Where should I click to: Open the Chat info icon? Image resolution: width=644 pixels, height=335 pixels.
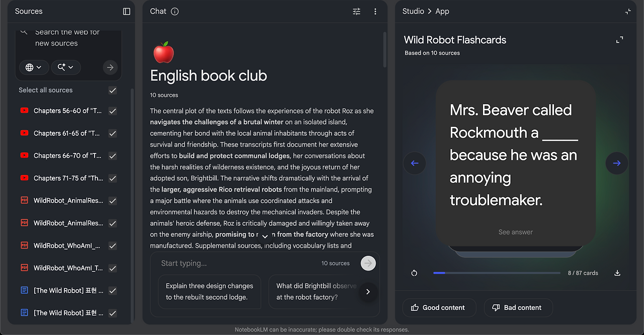(175, 12)
